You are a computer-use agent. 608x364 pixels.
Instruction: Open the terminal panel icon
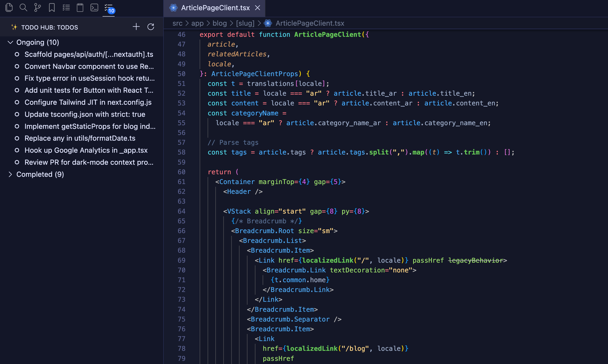94,7
